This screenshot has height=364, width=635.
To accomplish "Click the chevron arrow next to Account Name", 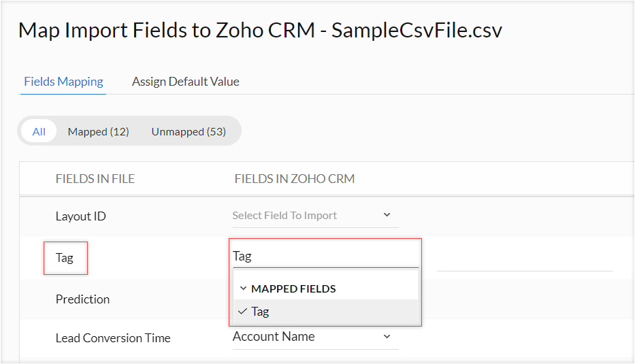I will 387,337.
